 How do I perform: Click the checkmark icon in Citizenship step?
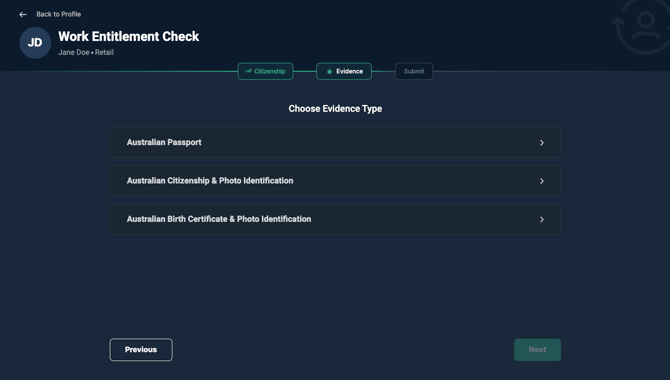coord(249,71)
